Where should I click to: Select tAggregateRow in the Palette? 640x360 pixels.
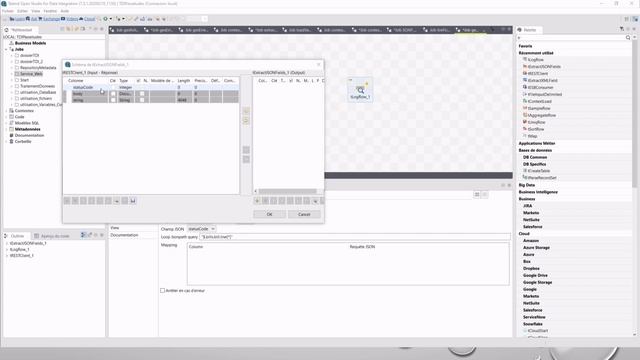click(542, 115)
